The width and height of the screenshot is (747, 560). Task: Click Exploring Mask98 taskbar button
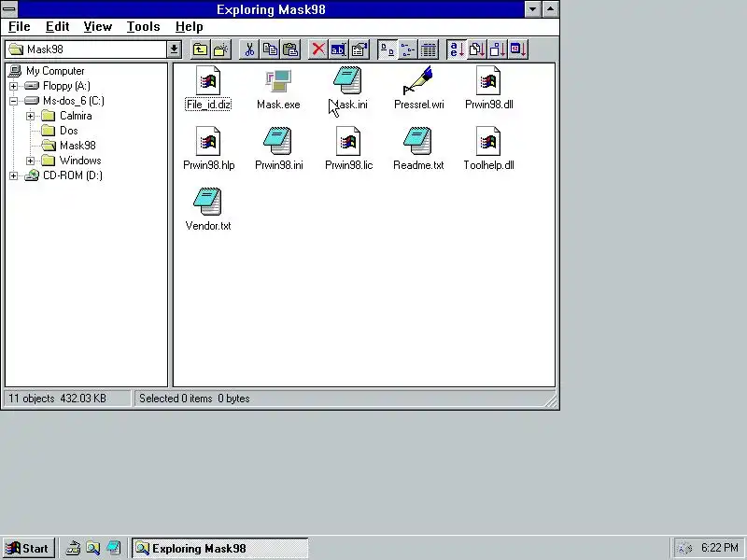(x=220, y=549)
